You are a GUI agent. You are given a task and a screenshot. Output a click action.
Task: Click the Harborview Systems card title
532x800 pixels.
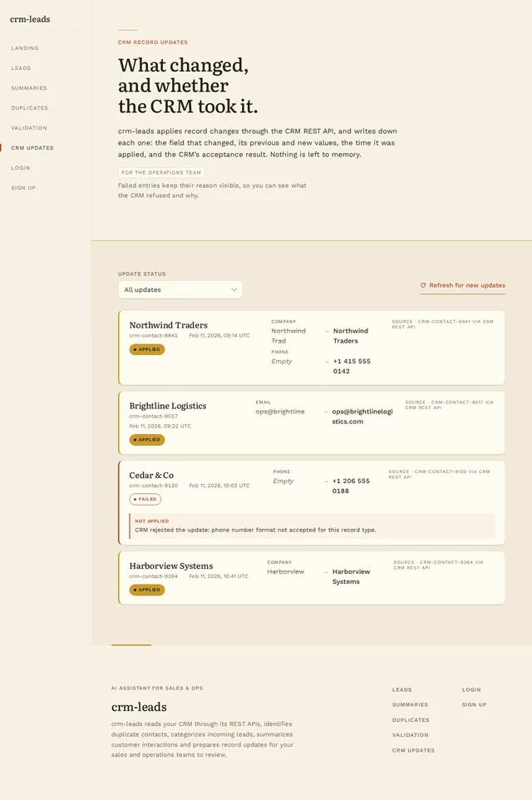click(x=171, y=565)
